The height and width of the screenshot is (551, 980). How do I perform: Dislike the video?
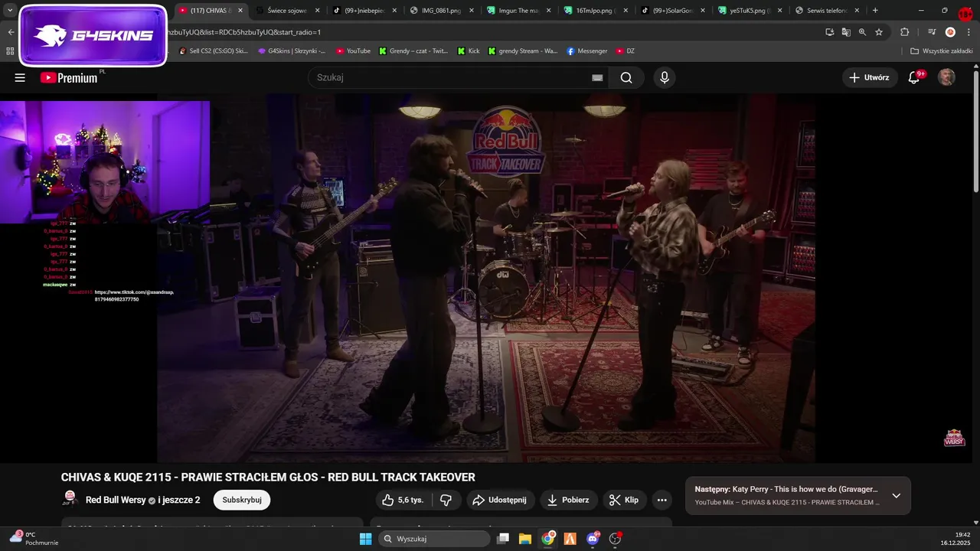(446, 500)
